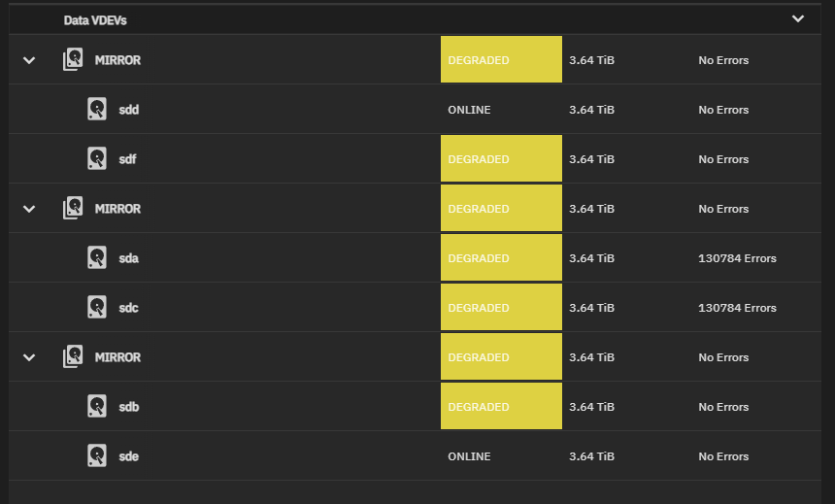Click the DEGRADED status badge of sdf
The image size is (835, 504).
pos(501,158)
